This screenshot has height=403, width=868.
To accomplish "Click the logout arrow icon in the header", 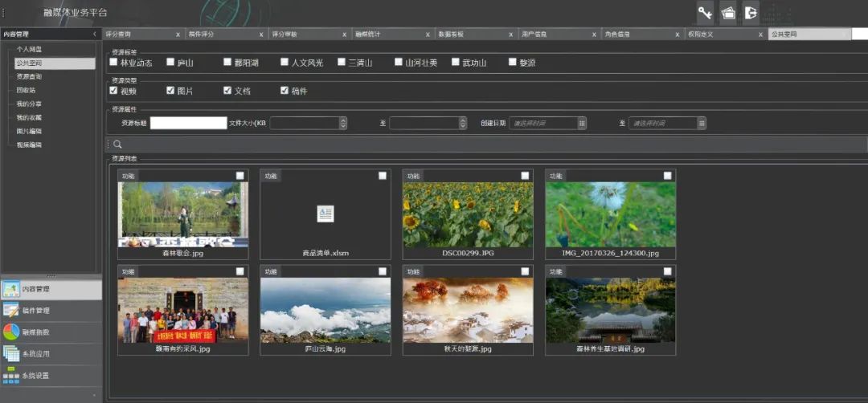I will (751, 12).
